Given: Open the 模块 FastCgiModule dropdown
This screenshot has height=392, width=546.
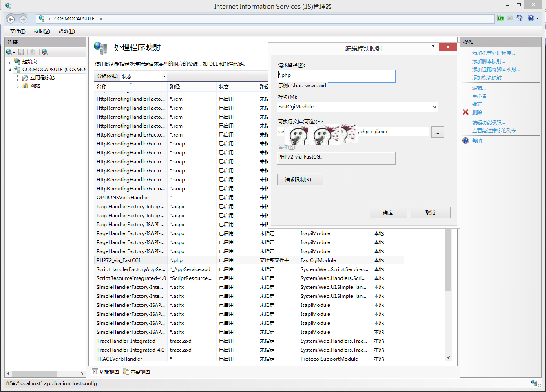Looking at the screenshot, I should 435,107.
